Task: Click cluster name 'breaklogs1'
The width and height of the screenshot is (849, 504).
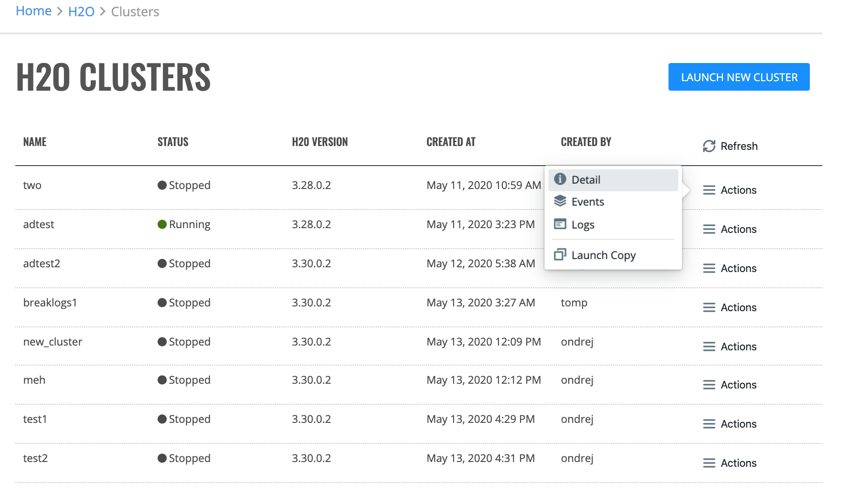Action: [50, 303]
